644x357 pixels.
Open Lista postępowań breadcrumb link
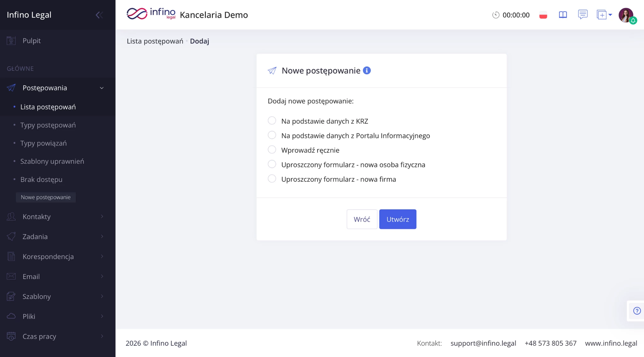[155, 41]
